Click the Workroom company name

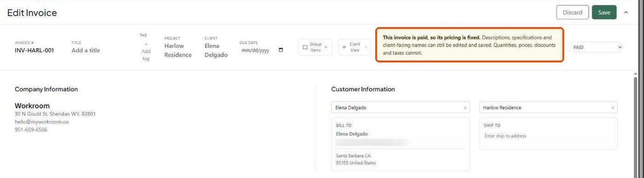[32, 105]
